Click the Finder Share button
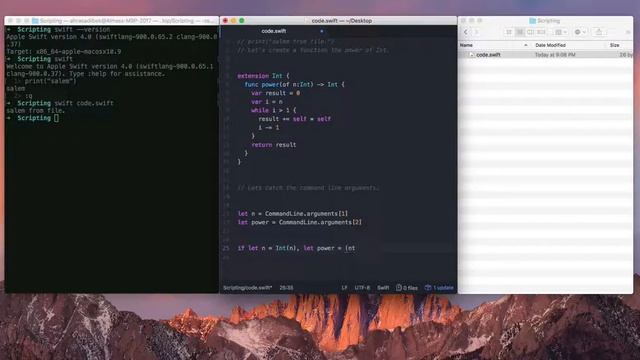 [599, 32]
